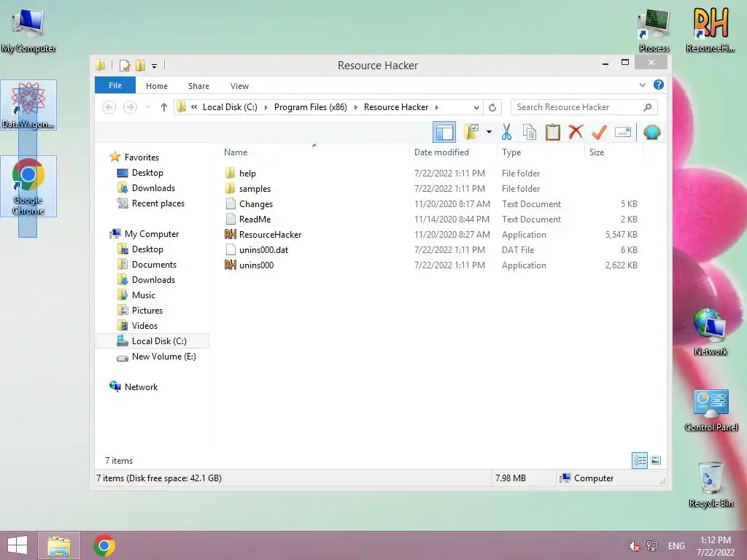747x560 pixels.
Task: Click the folder options toolbar icon
Action: [471, 132]
